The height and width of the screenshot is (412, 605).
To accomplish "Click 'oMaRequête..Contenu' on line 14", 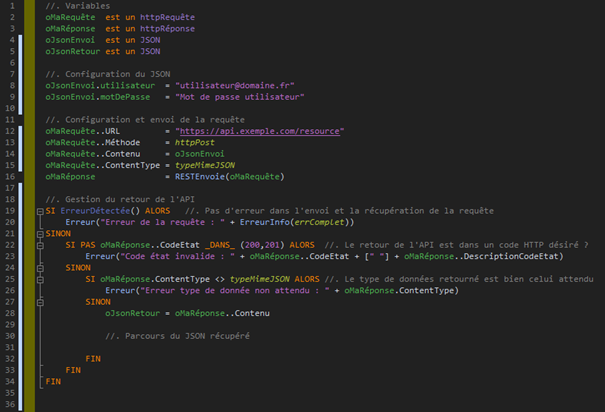I will click(x=93, y=154).
